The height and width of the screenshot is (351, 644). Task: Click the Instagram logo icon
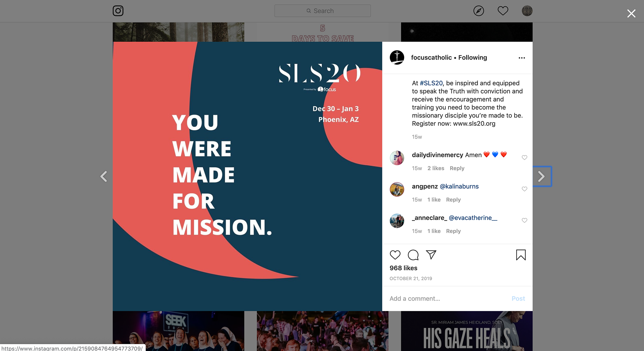[x=118, y=11]
